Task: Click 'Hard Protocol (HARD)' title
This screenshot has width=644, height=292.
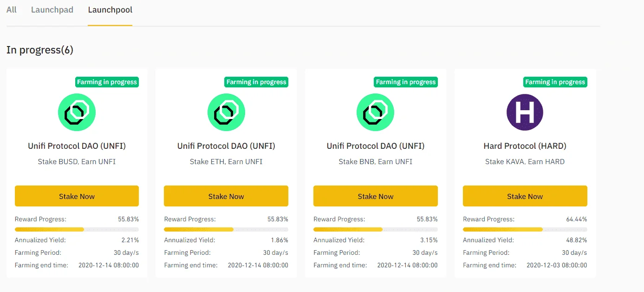Action: coord(525,146)
